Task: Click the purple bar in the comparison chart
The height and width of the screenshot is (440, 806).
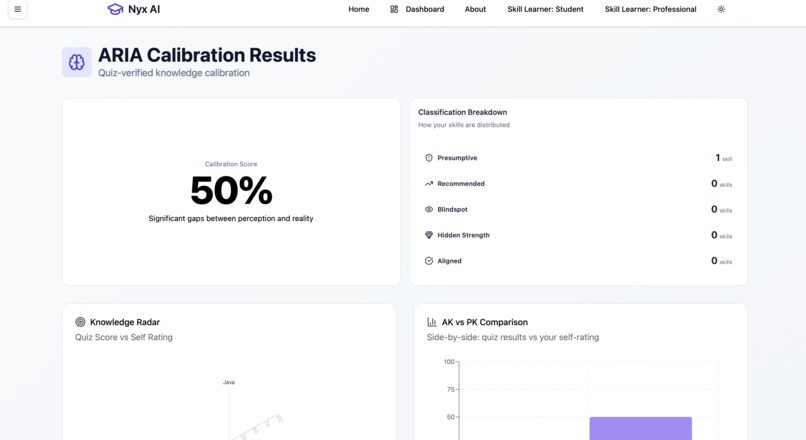Action: tap(640, 428)
